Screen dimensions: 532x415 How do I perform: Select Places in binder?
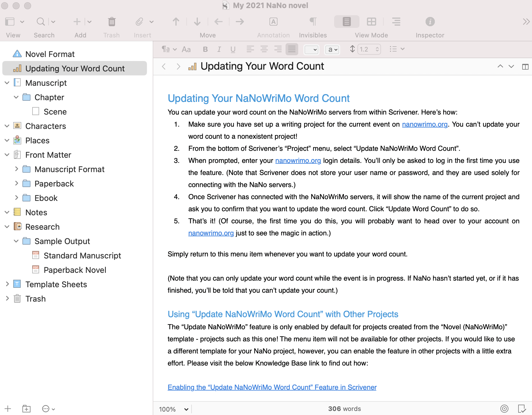(x=37, y=140)
